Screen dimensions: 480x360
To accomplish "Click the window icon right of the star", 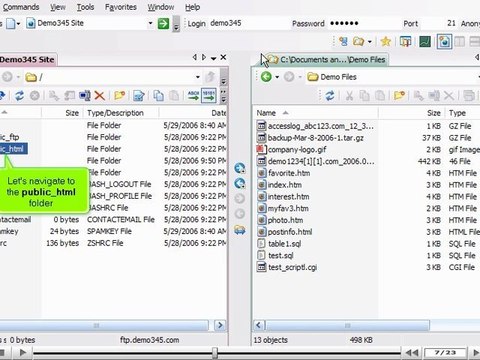I will point(405,41).
